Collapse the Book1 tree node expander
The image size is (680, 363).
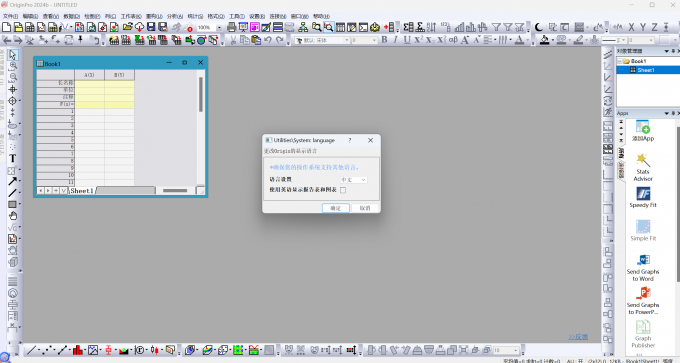620,61
